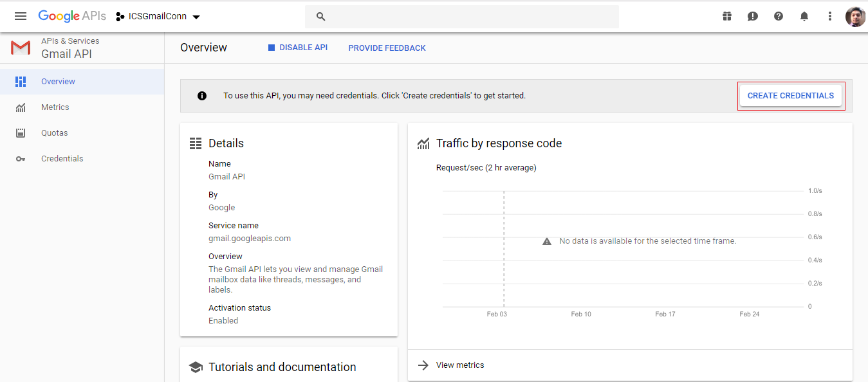Select Credentials in the left sidebar

[82, 159]
